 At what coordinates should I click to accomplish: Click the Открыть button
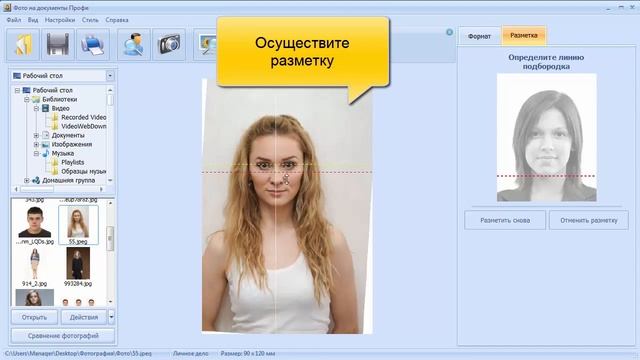point(34,317)
